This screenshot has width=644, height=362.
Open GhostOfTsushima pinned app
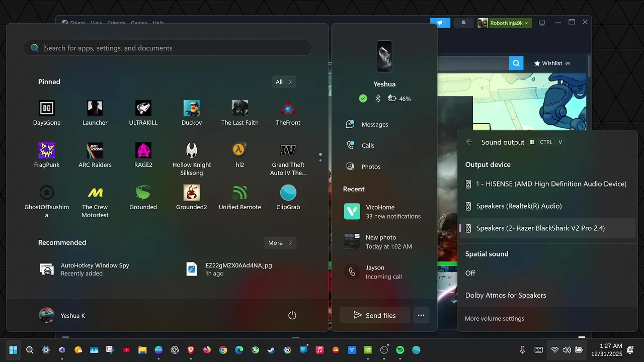click(47, 201)
